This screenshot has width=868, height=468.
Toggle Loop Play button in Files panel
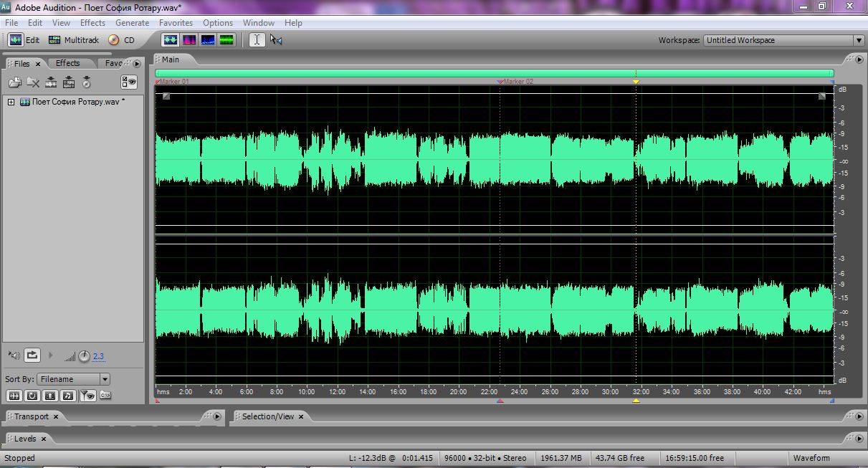pyautogui.click(x=32, y=355)
